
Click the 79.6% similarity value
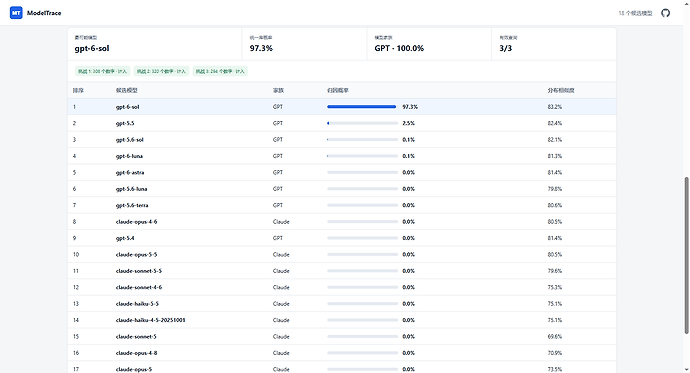(x=554, y=271)
